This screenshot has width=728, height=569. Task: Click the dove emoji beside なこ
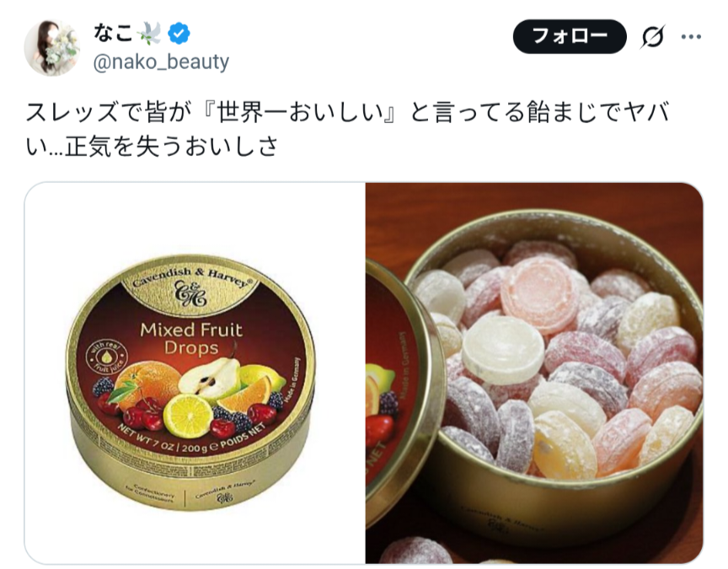[x=150, y=33]
